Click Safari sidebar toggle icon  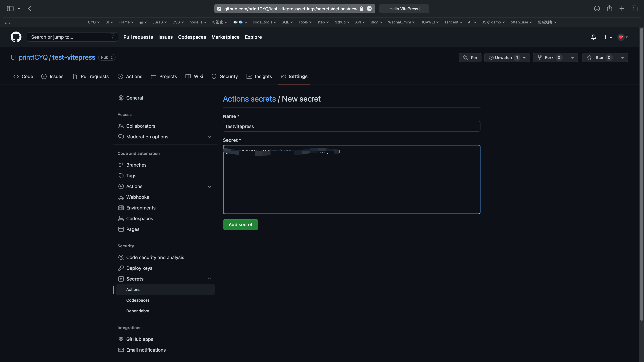pos(10,9)
